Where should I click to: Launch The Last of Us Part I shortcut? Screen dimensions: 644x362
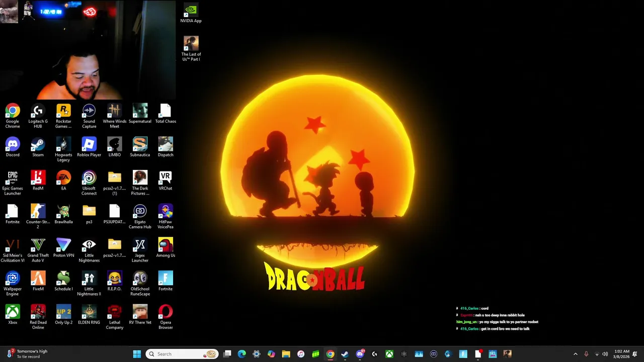click(191, 49)
